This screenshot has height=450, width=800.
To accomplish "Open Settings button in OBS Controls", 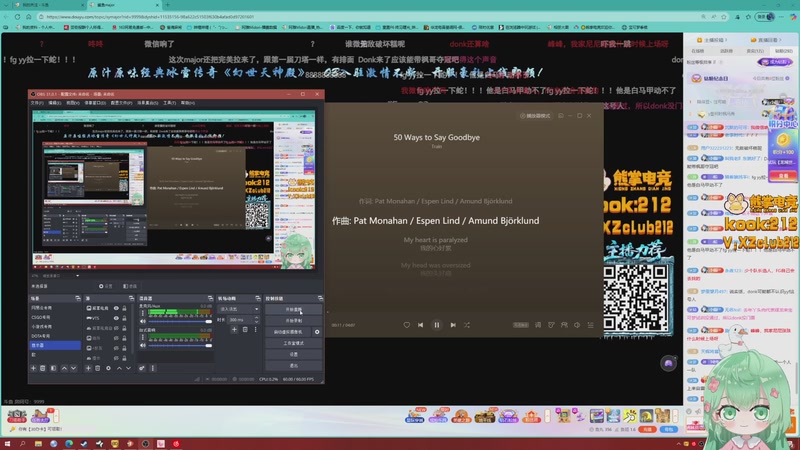I will 293,355.
